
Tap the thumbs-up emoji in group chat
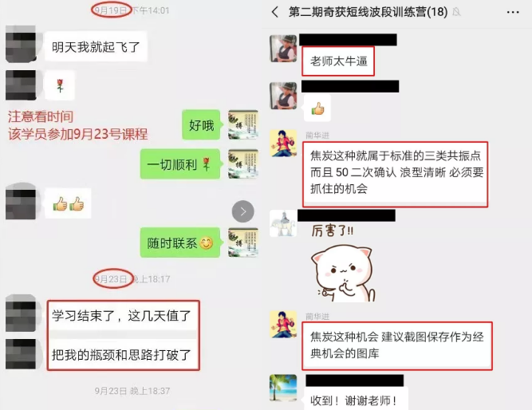(317, 108)
